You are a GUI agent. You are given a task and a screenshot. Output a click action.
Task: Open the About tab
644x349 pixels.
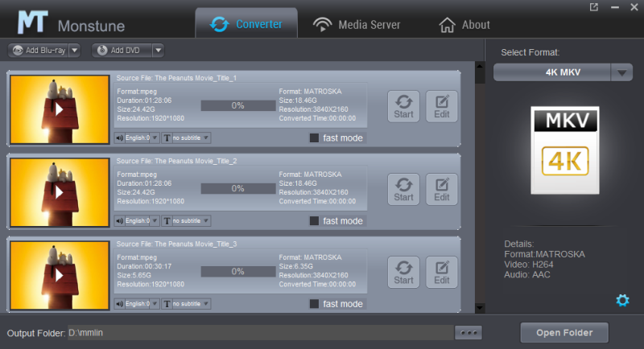[x=464, y=24]
